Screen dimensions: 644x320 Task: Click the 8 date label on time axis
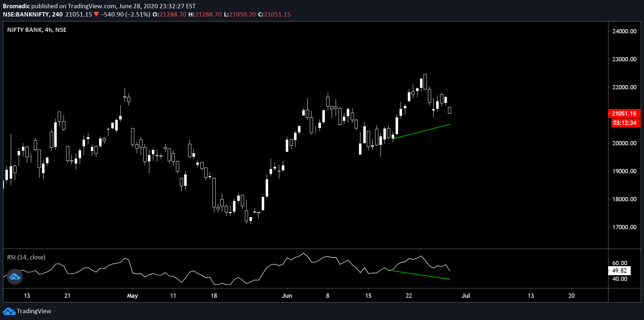pos(327,296)
